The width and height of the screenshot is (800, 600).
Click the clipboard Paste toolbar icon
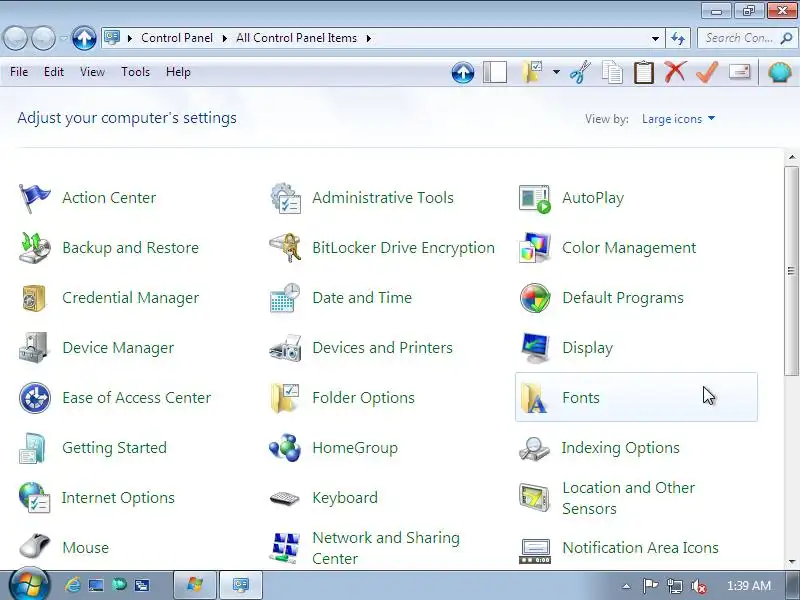click(x=644, y=72)
